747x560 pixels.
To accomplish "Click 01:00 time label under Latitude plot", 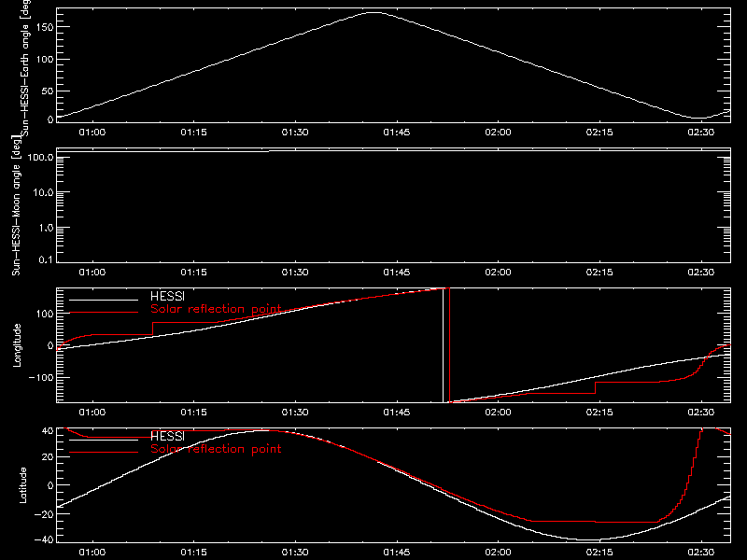I will pos(92,553).
